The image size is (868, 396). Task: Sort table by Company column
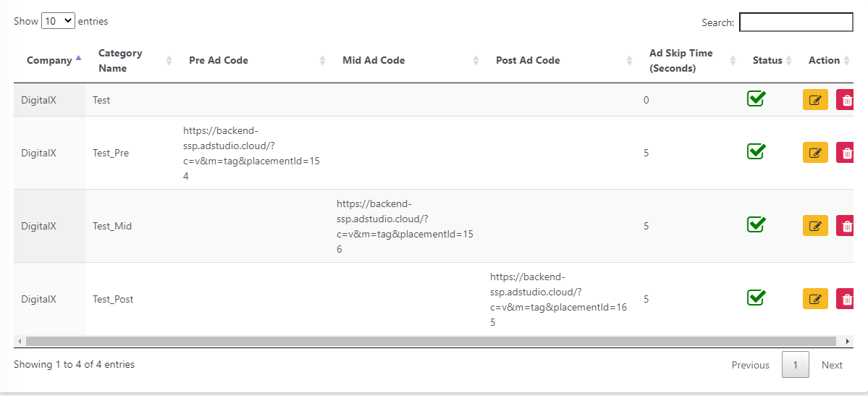pos(49,61)
